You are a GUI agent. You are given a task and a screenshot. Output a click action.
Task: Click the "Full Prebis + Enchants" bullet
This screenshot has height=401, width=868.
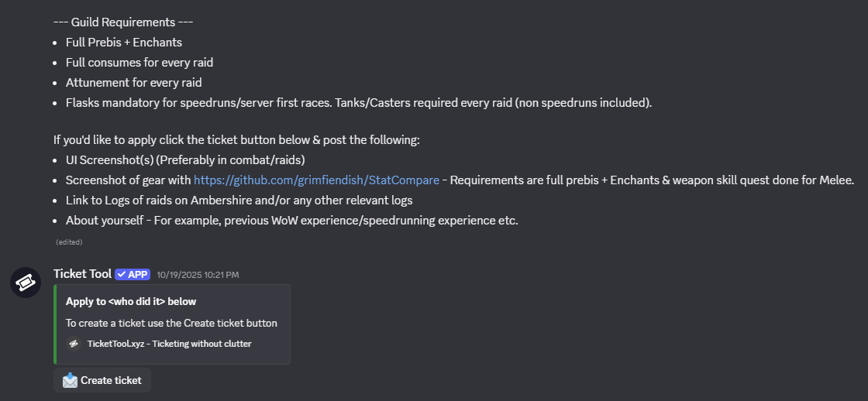pos(124,43)
